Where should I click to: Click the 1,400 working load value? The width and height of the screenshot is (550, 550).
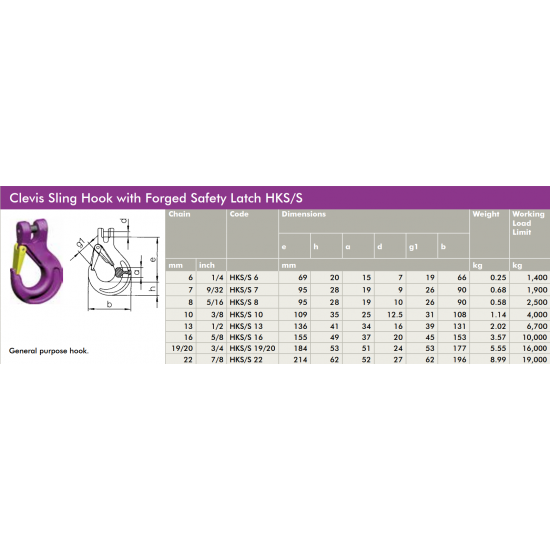537,277
